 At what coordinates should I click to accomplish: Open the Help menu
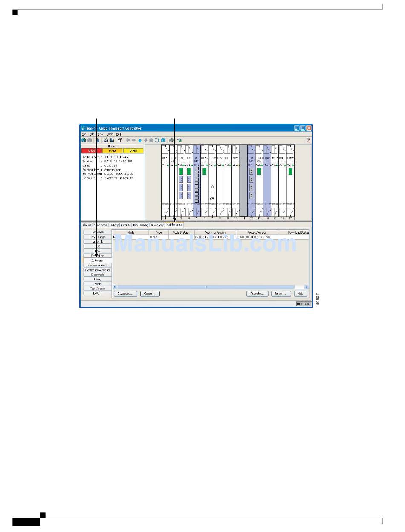pyautogui.click(x=119, y=134)
